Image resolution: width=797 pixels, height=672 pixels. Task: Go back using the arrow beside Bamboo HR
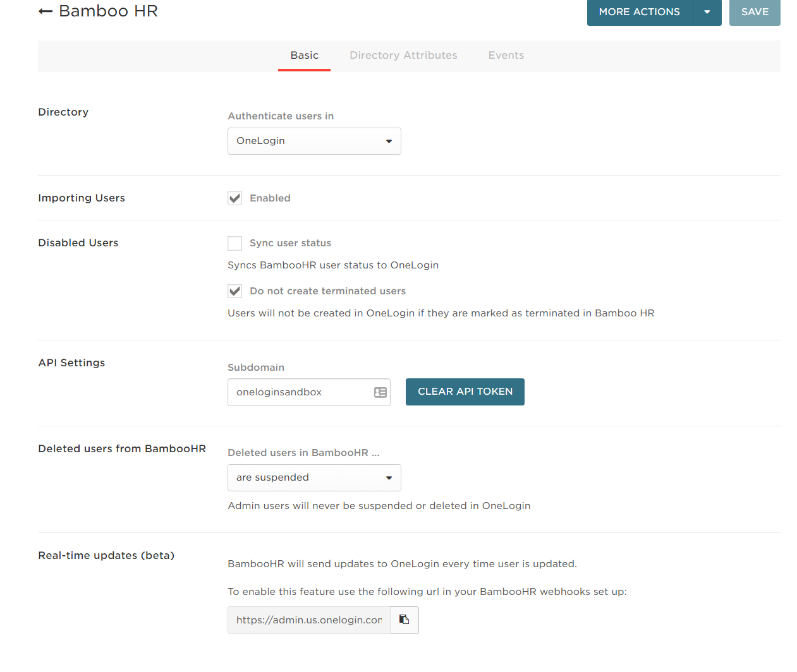(x=45, y=11)
